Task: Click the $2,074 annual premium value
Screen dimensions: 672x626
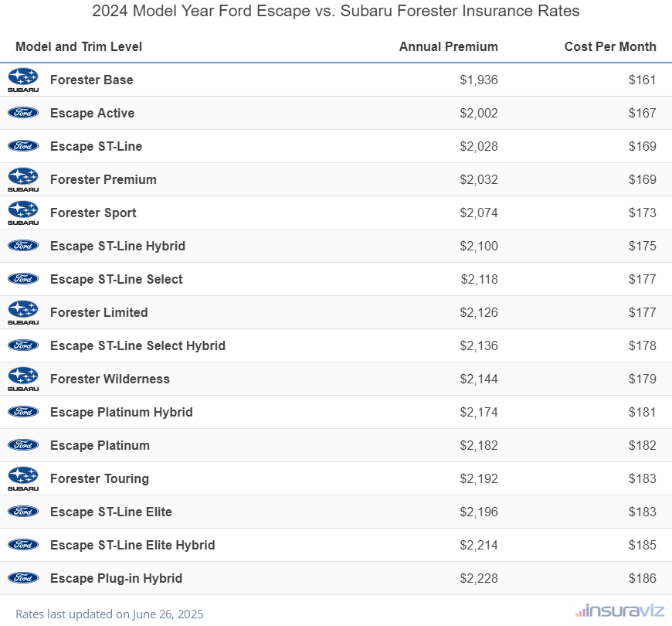Action: coord(479,213)
